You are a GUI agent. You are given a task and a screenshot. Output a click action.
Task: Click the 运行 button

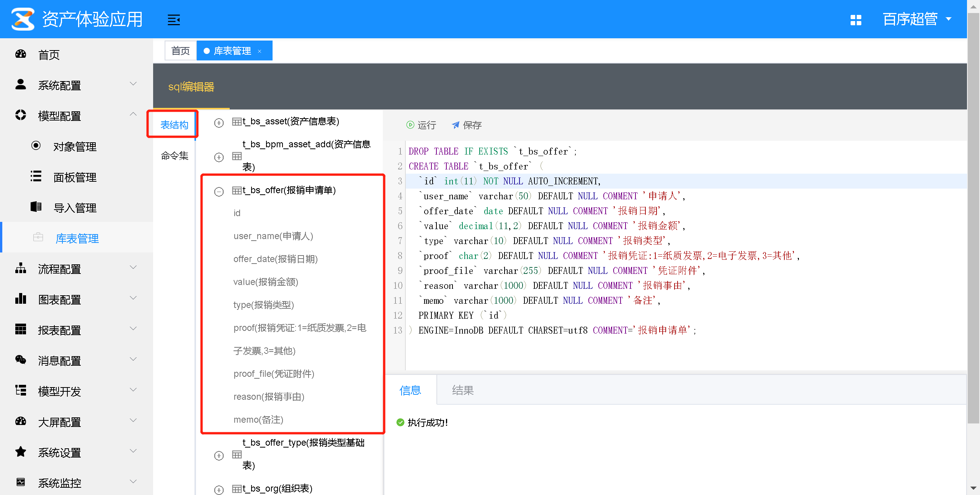pyautogui.click(x=421, y=125)
